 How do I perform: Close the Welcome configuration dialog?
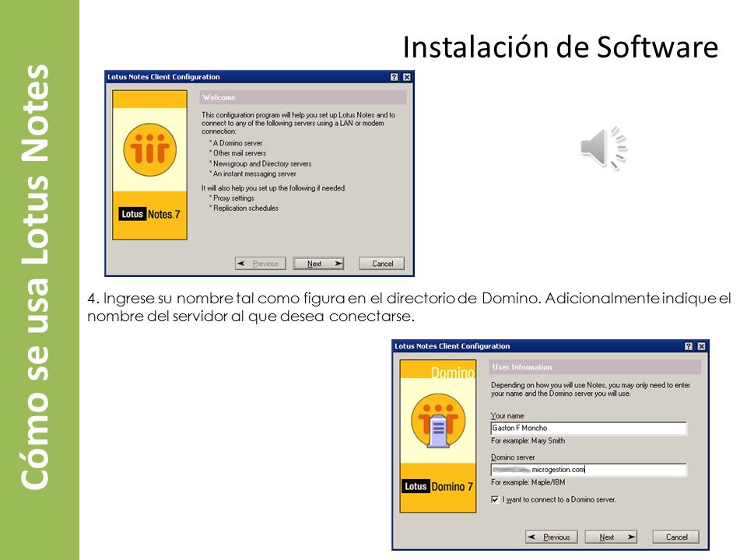pyautogui.click(x=406, y=77)
